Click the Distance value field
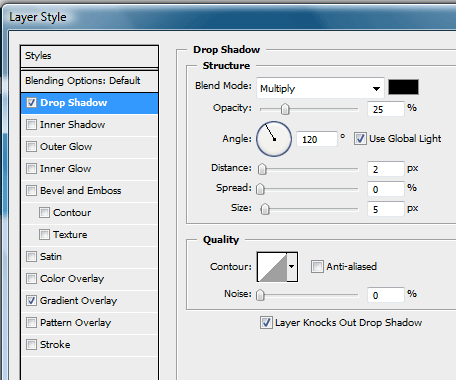This screenshot has width=456, height=380. [386, 169]
